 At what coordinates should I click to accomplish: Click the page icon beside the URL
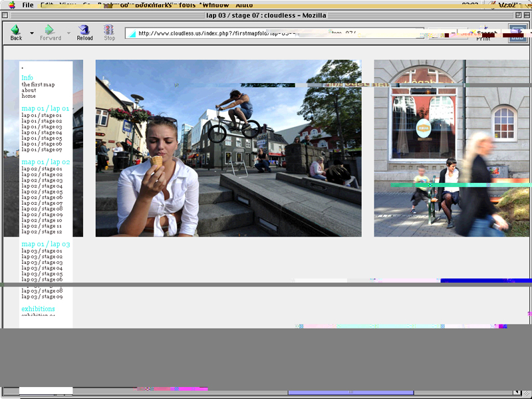[x=132, y=33]
